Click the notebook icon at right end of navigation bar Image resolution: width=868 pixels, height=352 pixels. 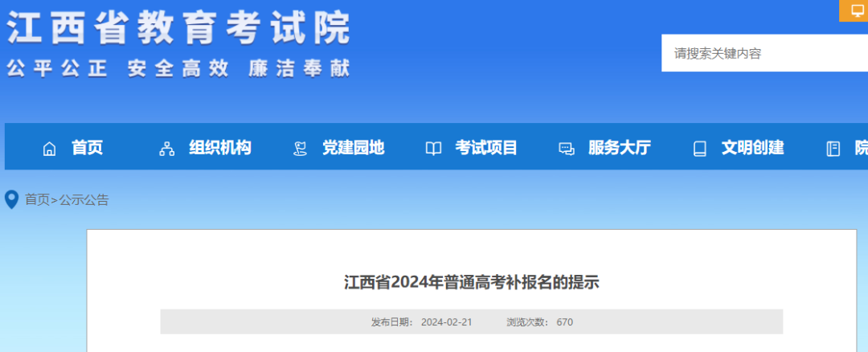pyautogui.click(x=833, y=149)
